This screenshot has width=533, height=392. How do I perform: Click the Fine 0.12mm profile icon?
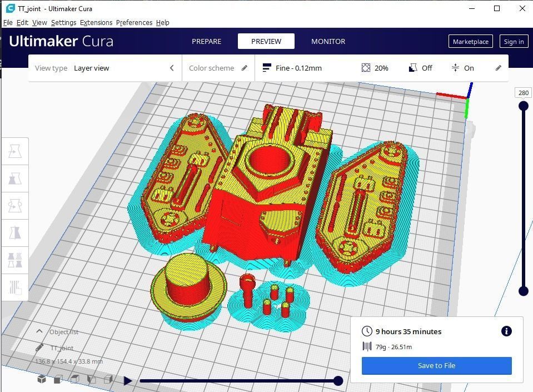(x=267, y=68)
